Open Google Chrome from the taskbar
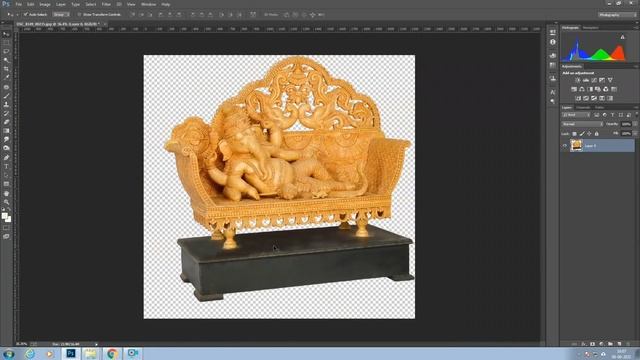Viewport: 640px width, 360px height. (112, 353)
